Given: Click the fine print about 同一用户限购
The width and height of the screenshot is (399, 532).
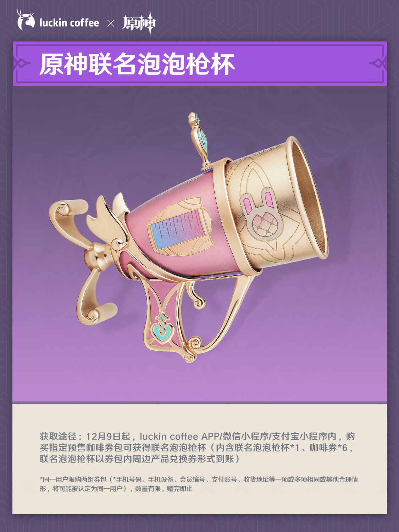Looking at the screenshot, I should coord(199,484).
